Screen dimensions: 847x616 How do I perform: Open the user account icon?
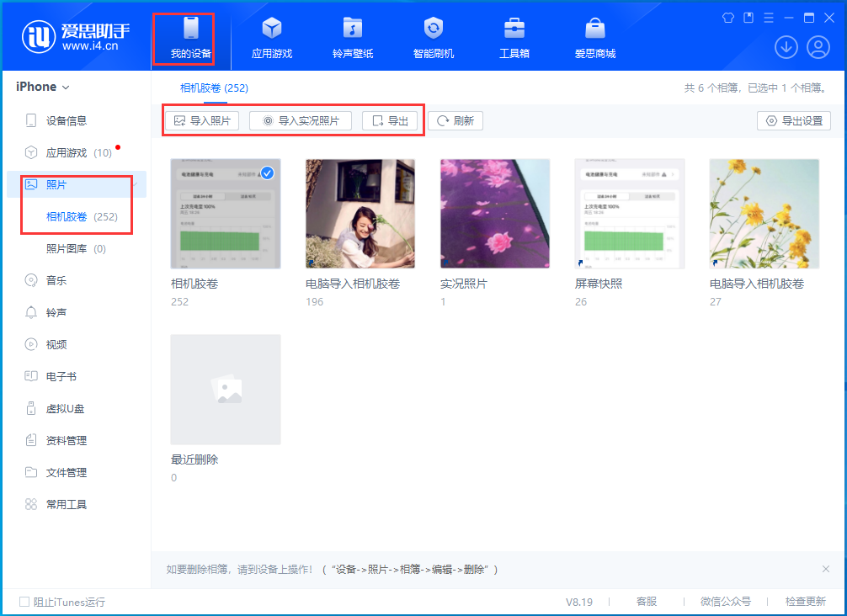(818, 47)
